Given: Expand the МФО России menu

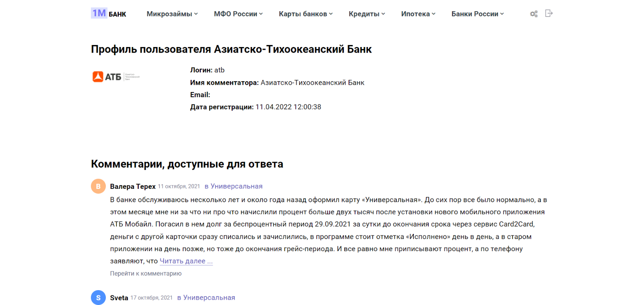Looking at the screenshot, I should (x=238, y=14).
